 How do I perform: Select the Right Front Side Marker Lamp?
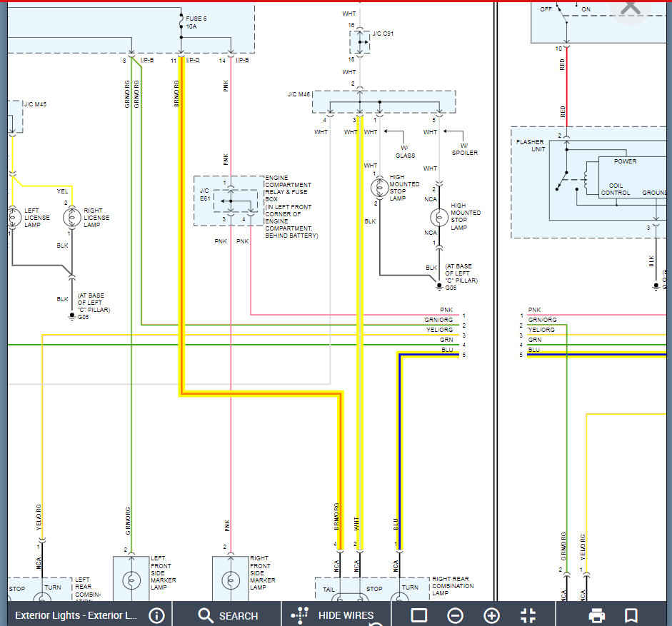pos(230,578)
